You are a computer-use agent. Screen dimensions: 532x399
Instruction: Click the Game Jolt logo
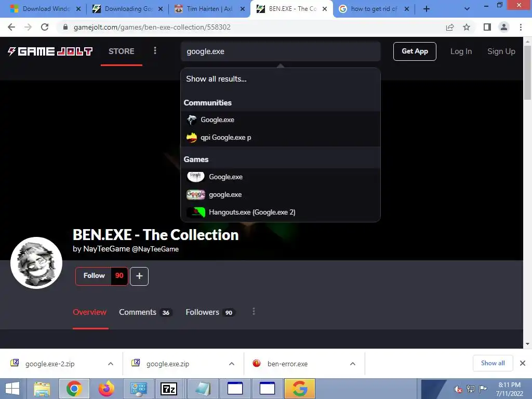[50, 51]
